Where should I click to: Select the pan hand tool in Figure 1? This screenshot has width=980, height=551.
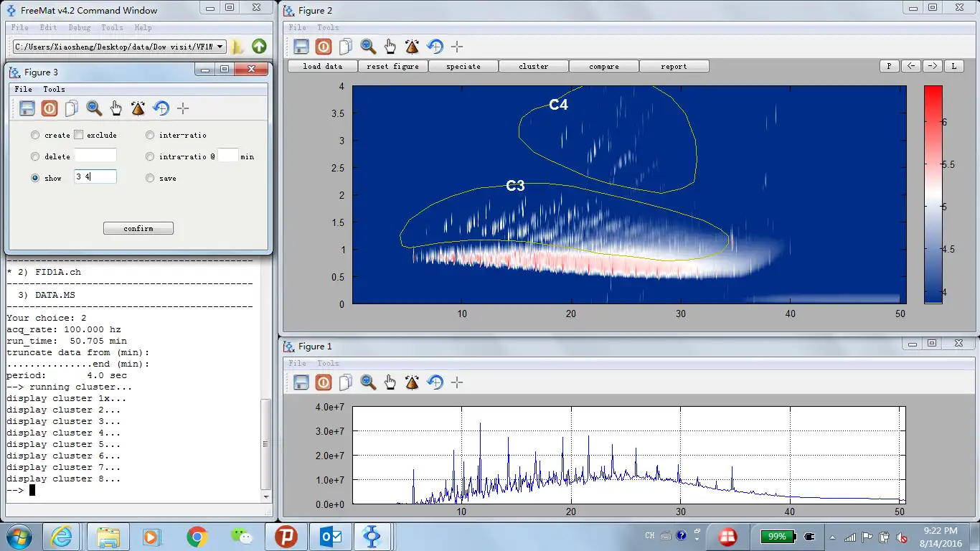point(390,382)
